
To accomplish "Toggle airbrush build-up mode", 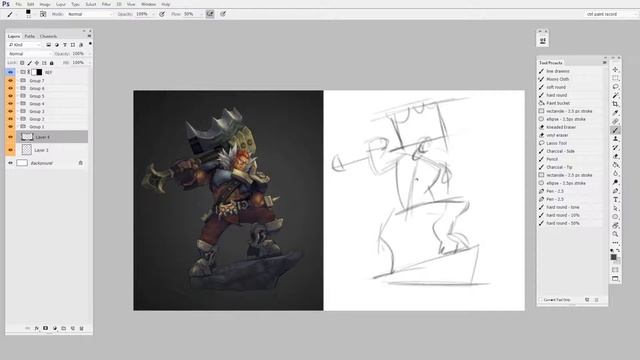I will click(210, 14).
